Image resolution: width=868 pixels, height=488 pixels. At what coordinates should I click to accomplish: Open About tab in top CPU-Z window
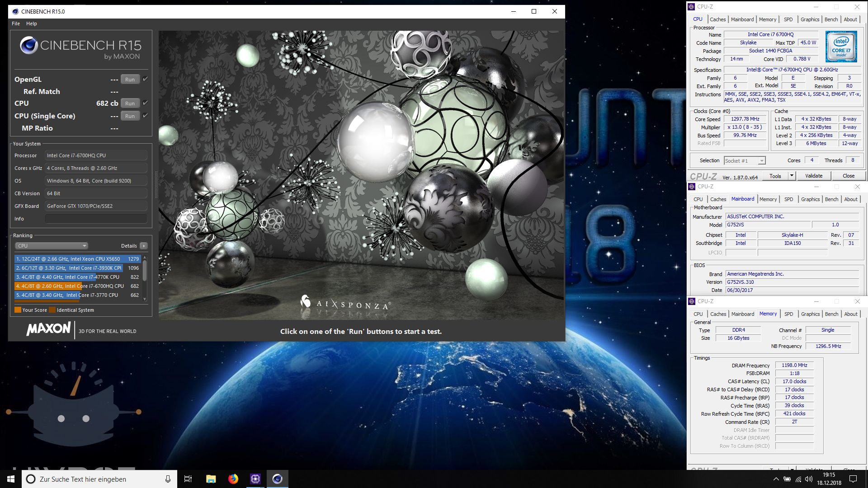[x=850, y=19]
